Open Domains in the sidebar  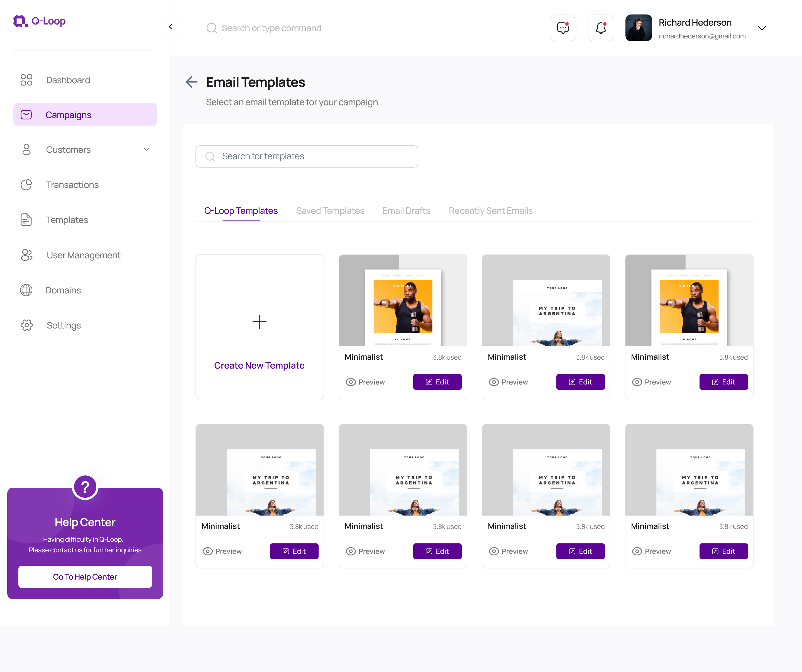click(x=85, y=290)
